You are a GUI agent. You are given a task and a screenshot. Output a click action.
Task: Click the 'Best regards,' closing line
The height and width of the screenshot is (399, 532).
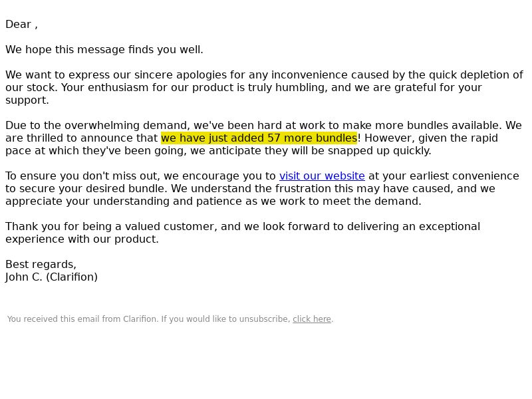click(41, 265)
